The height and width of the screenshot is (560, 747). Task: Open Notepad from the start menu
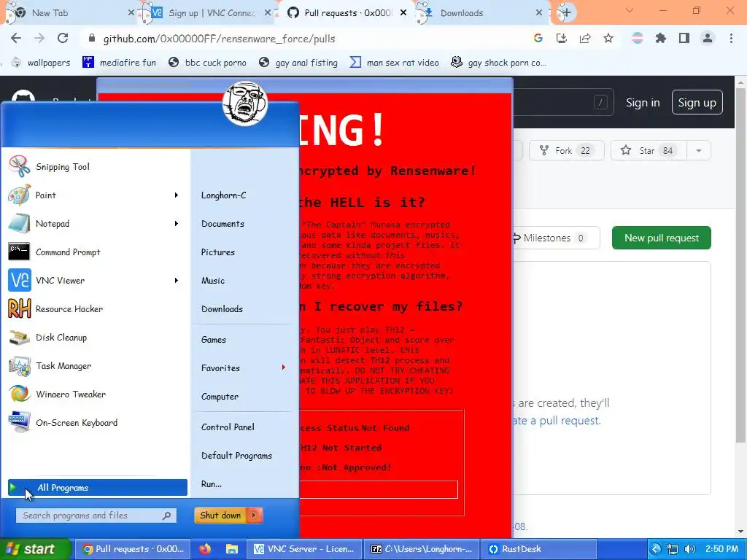pos(53,223)
